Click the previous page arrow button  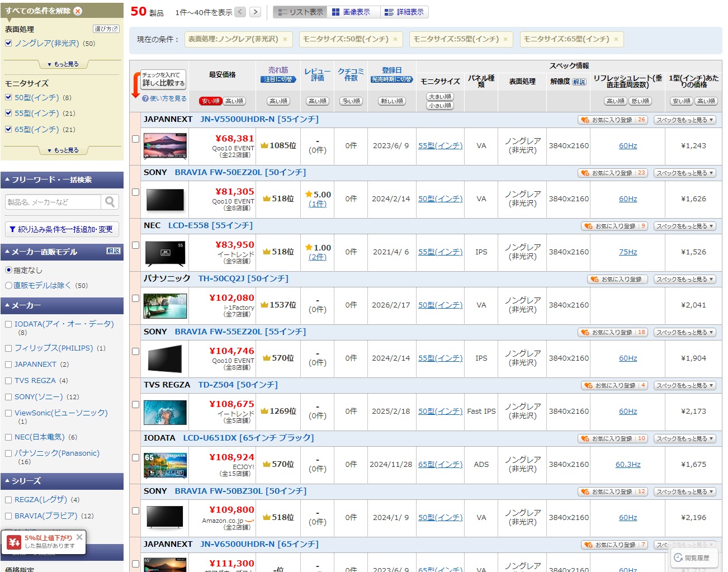point(240,12)
